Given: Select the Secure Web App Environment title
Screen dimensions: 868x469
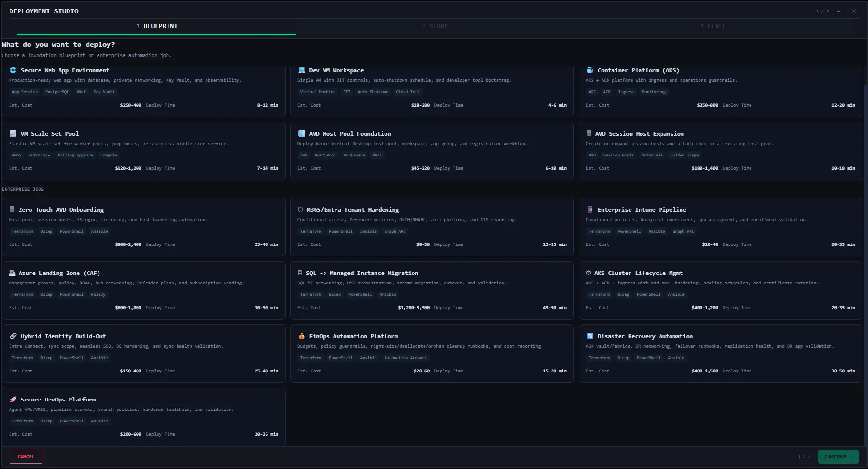Looking at the screenshot, I should click(65, 70).
